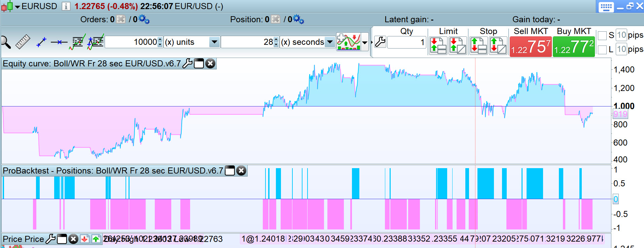Select the magnifier zoom tool
Viewport: 644px width, 248px height.
click(6, 42)
